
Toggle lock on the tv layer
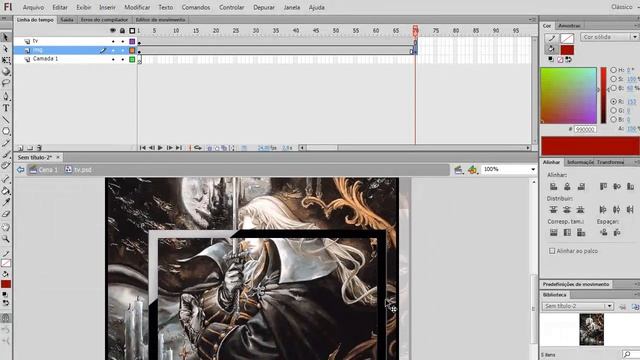pos(122,41)
